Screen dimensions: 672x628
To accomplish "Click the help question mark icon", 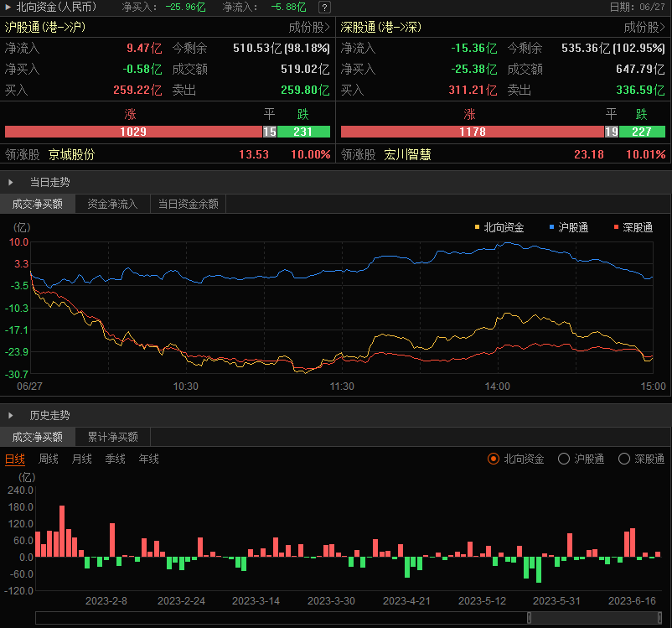I will pos(324,7).
